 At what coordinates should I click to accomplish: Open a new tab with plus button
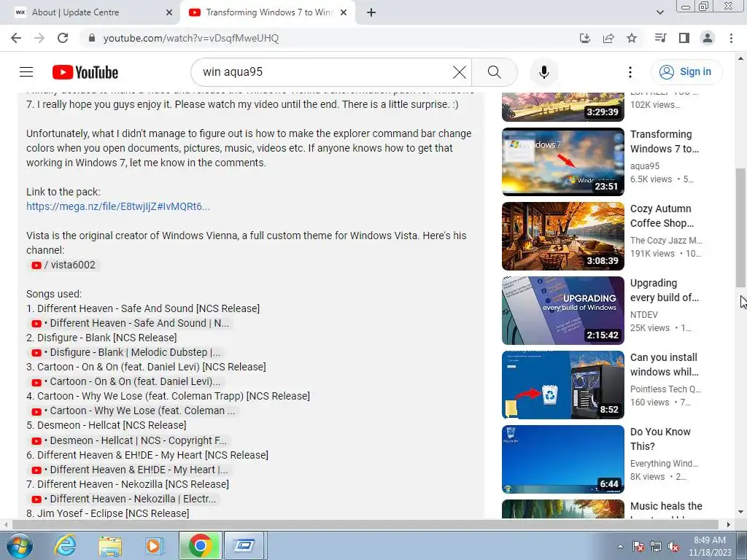tap(371, 12)
